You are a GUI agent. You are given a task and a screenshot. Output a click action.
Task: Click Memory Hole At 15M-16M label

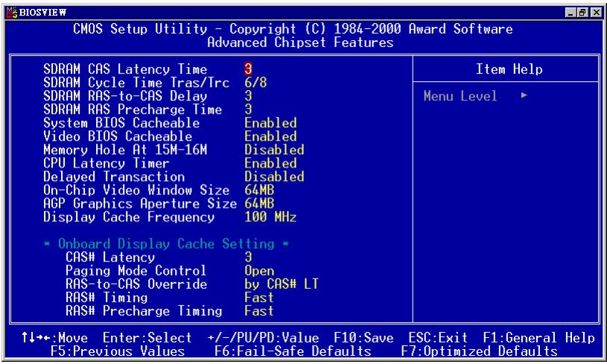tap(125, 150)
